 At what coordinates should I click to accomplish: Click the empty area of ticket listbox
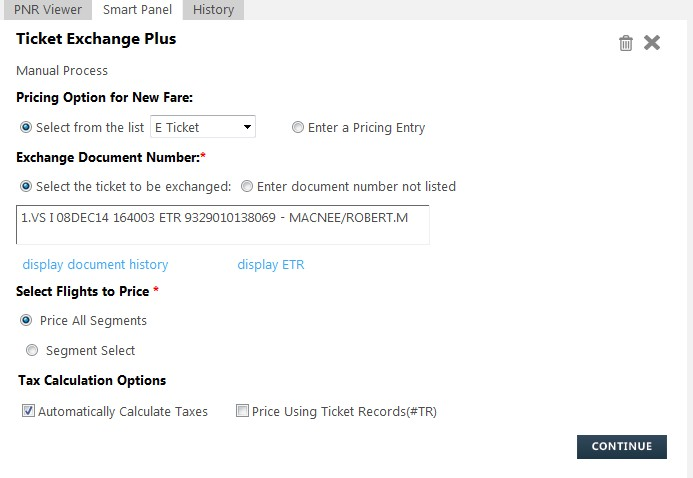pos(222,235)
